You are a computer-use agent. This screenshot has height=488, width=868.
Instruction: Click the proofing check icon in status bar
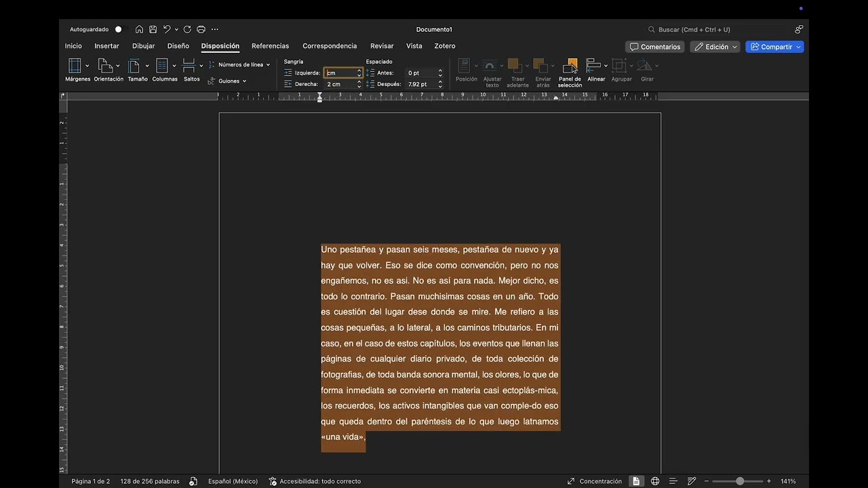(x=193, y=481)
